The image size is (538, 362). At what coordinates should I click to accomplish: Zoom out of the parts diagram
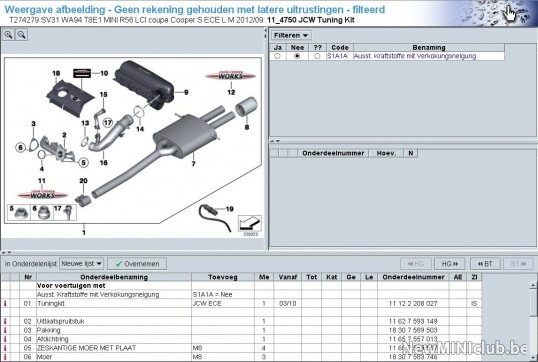click(x=21, y=35)
